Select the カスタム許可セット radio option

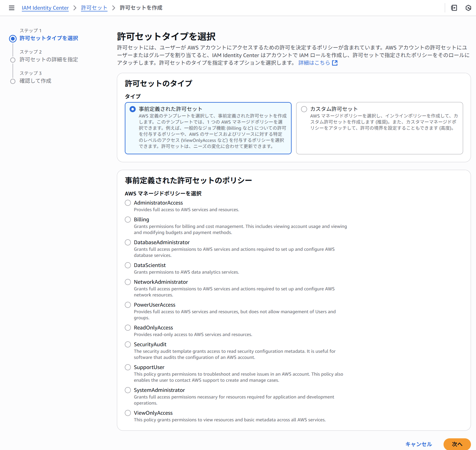click(x=304, y=109)
